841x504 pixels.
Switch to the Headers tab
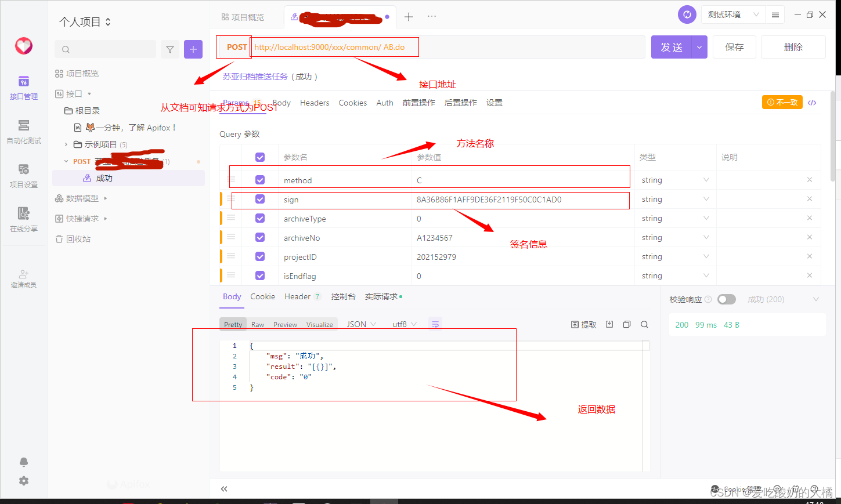[x=314, y=103]
